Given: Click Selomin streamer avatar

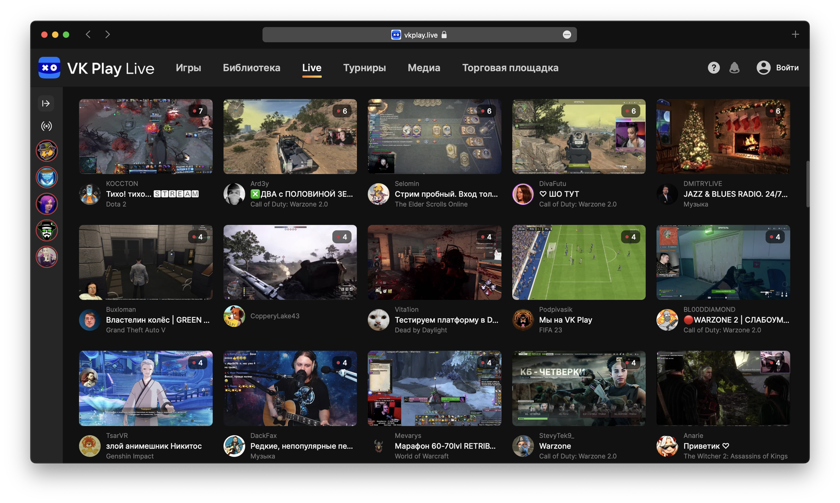Looking at the screenshot, I should coord(379,194).
